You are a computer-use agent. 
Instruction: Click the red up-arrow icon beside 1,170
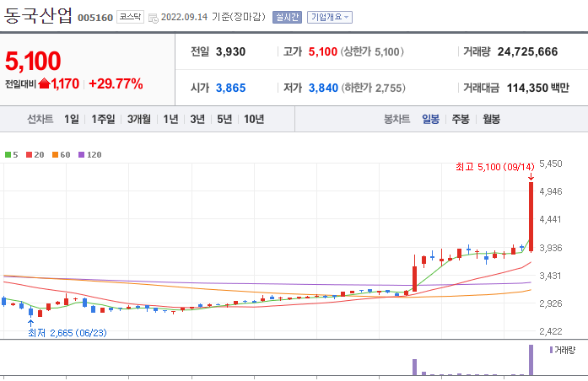[x=44, y=83]
